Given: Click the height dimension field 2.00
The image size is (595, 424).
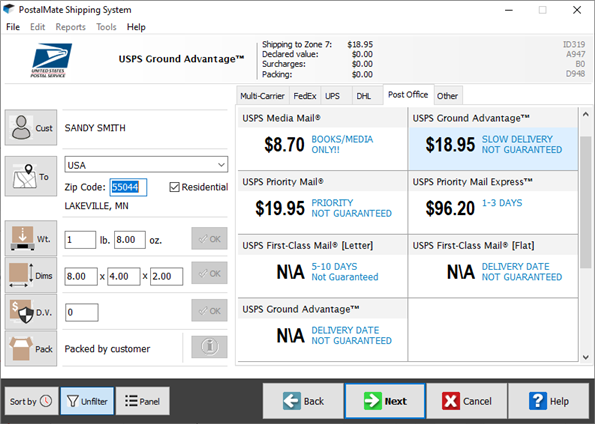Looking at the screenshot, I should [167, 276].
